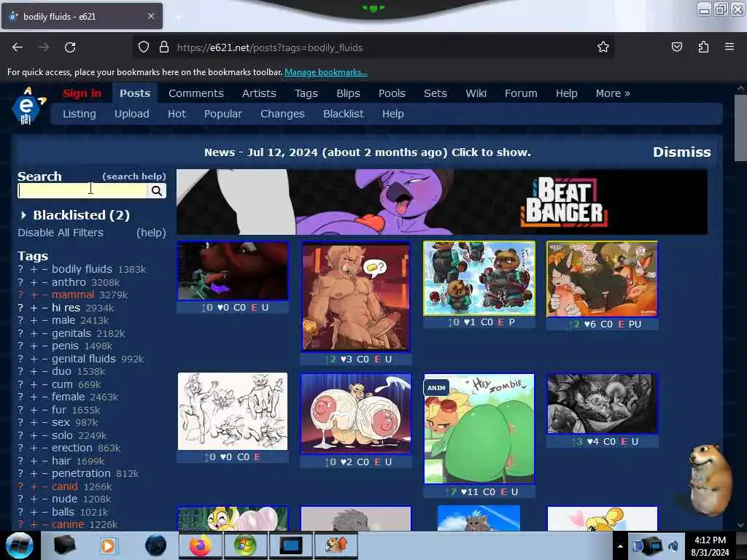Reload the current page

click(x=70, y=47)
